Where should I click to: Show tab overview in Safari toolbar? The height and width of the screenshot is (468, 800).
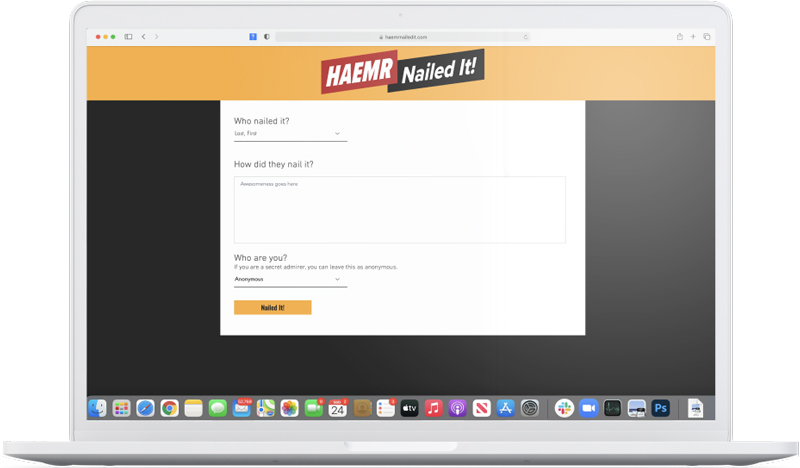707,37
